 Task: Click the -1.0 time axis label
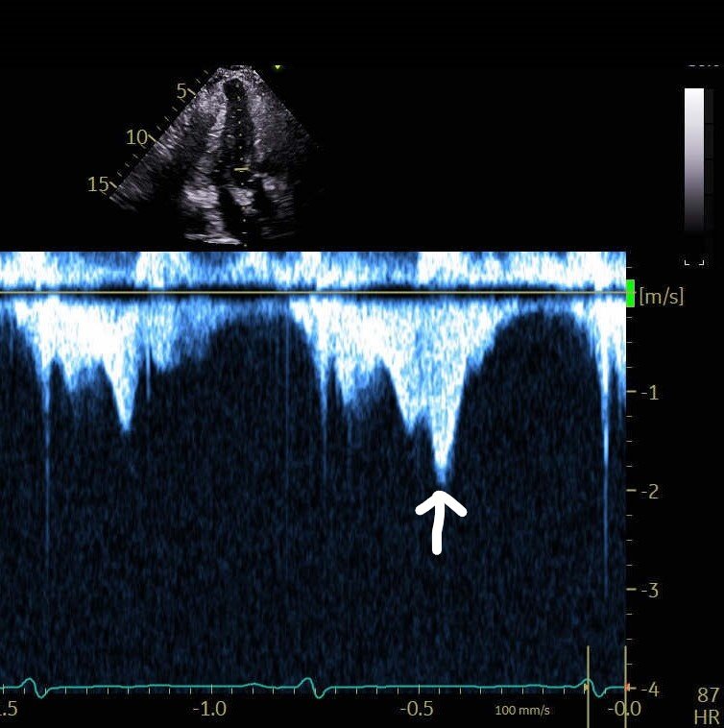click(209, 709)
